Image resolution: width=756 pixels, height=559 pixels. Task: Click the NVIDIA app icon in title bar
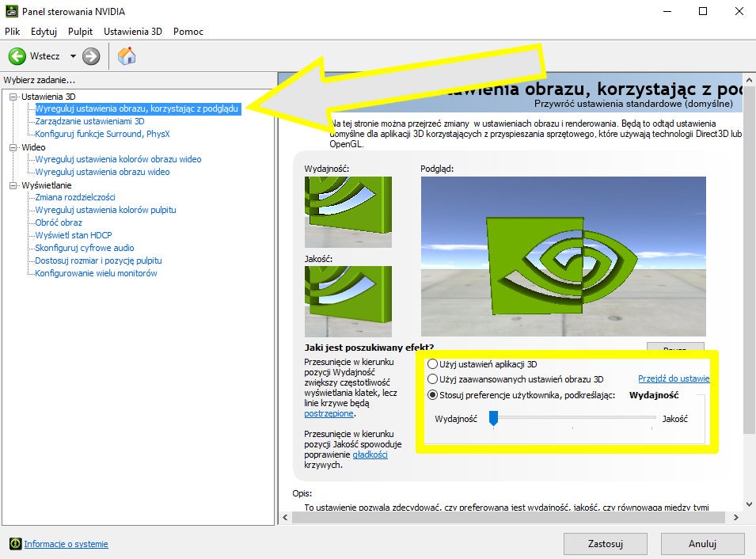click(x=12, y=11)
